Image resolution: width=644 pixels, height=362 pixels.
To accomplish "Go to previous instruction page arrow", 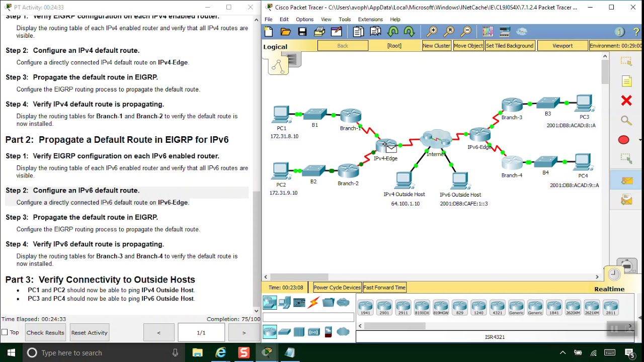I will click(x=158, y=333).
